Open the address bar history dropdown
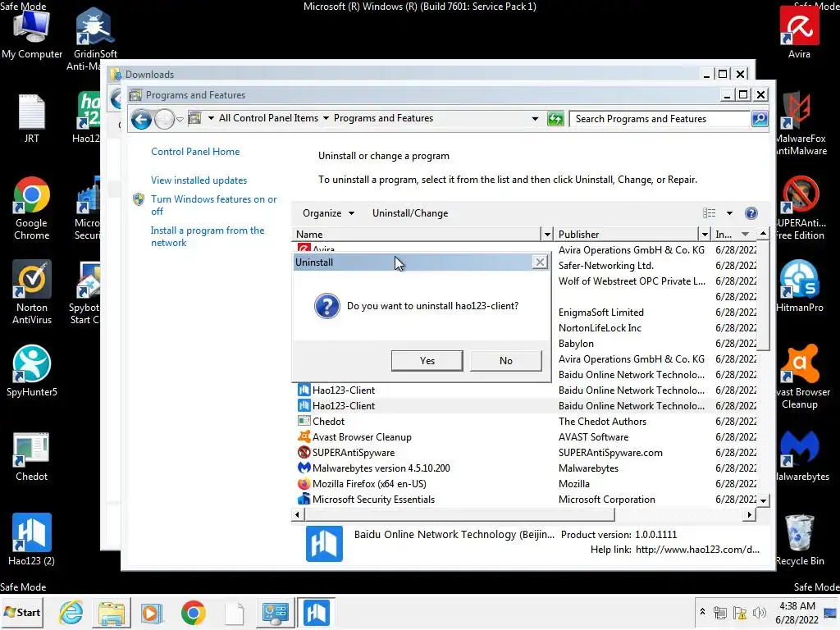Image resolution: width=840 pixels, height=630 pixels. (535, 118)
